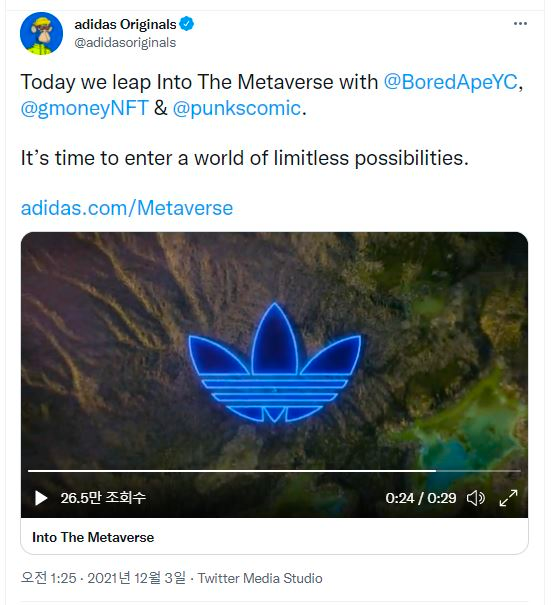Image resolution: width=551 pixels, height=605 pixels.
Task: Expand video to fullscreen
Action: pyautogui.click(x=508, y=498)
